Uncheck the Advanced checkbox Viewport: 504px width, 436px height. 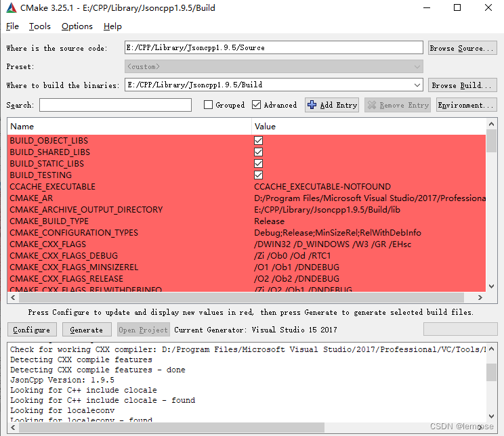click(x=256, y=105)
